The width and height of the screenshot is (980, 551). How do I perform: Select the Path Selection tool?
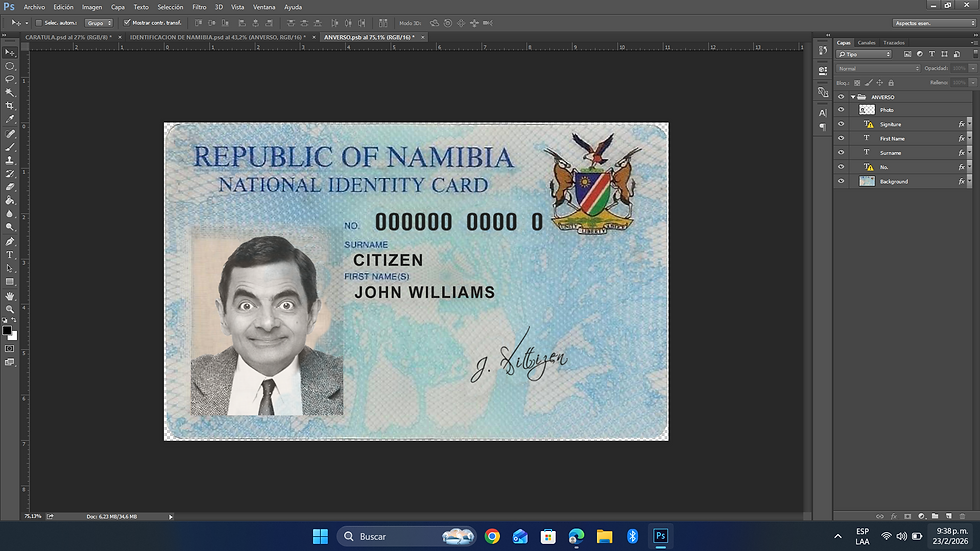[x=9, y=269]
